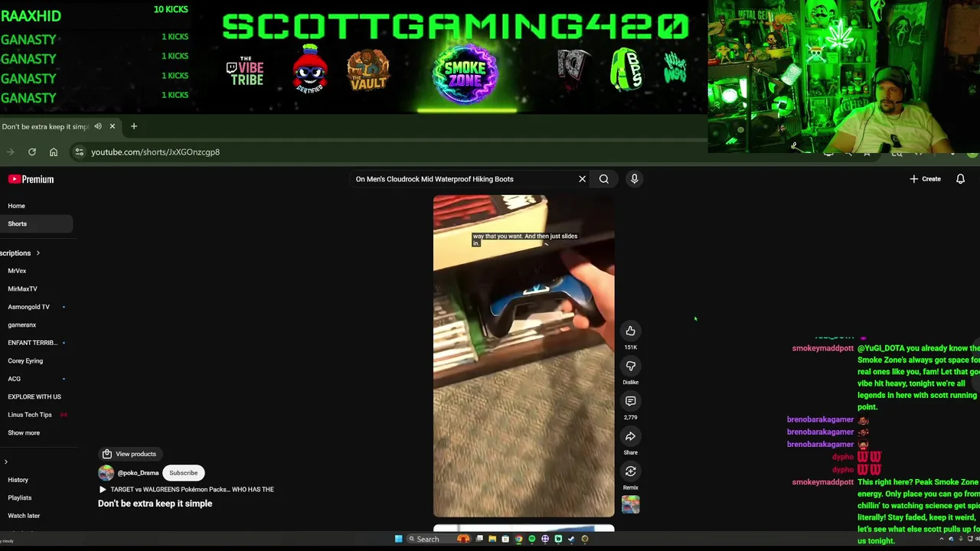The image size is (980, 551).
Task: Open the Remix option
Action: (x=630, y=471)
